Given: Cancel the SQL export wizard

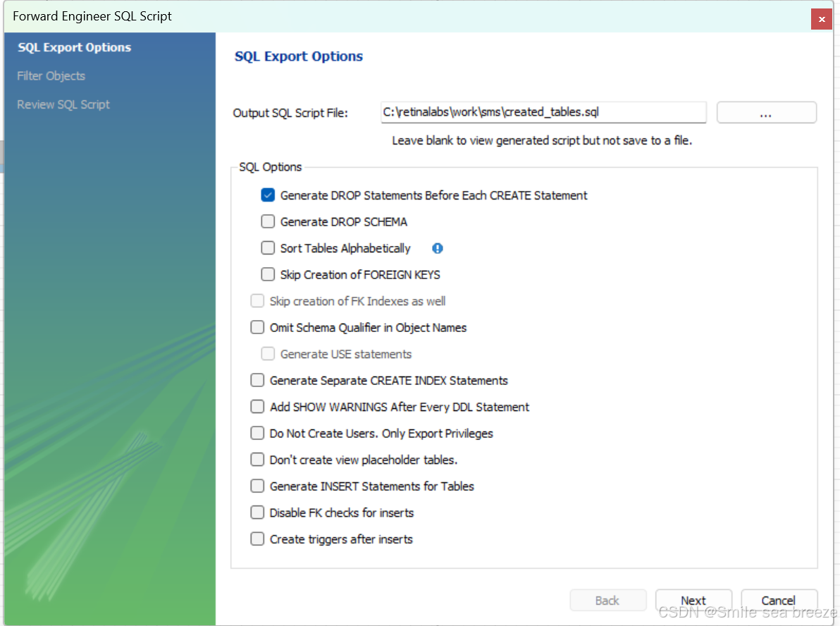Looking at the screenshot, I should point(779,600).
